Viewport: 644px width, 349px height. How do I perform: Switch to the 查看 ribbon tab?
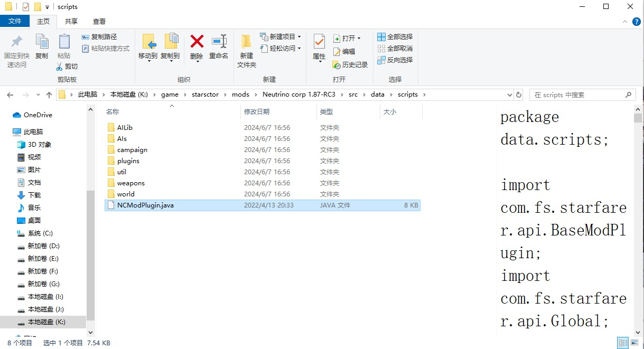(100, 22)
